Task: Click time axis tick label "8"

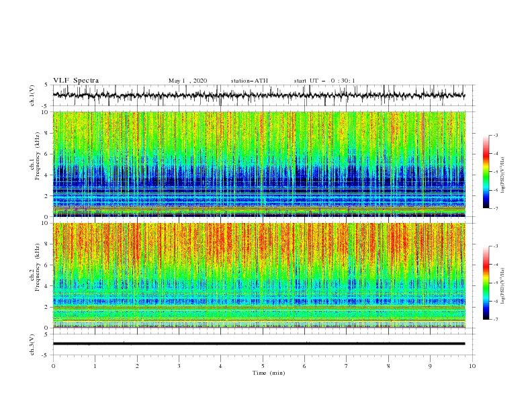Action: (388, 366)
